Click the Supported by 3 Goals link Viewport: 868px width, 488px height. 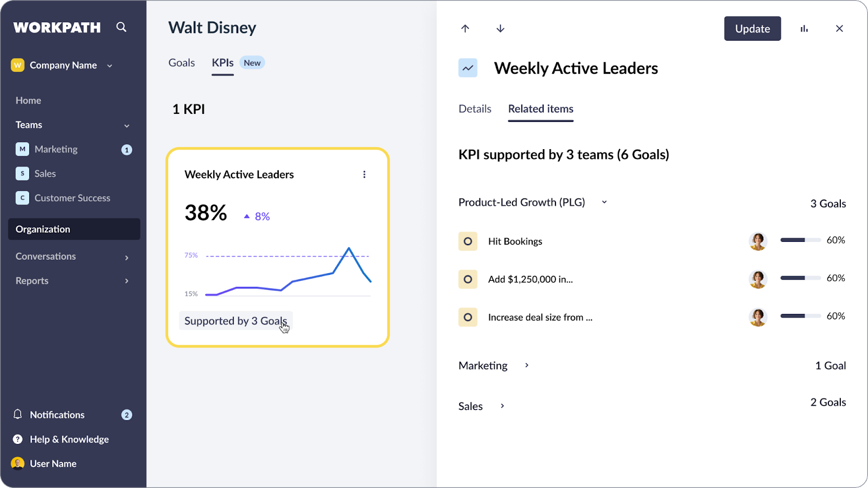[x=235, y=321]
